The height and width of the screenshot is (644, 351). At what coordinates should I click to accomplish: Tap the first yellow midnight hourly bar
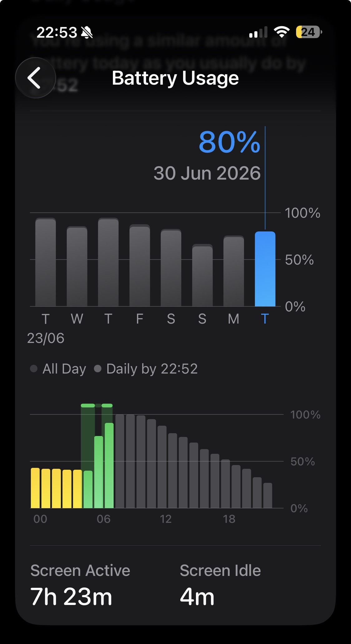[35, 488]
